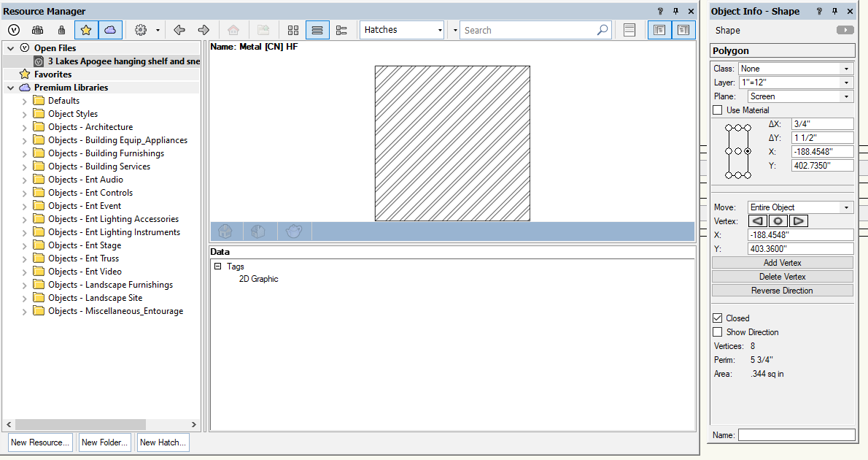
Task: Select Objects - Landscape Site folder
Action: (x=95, y=298)
